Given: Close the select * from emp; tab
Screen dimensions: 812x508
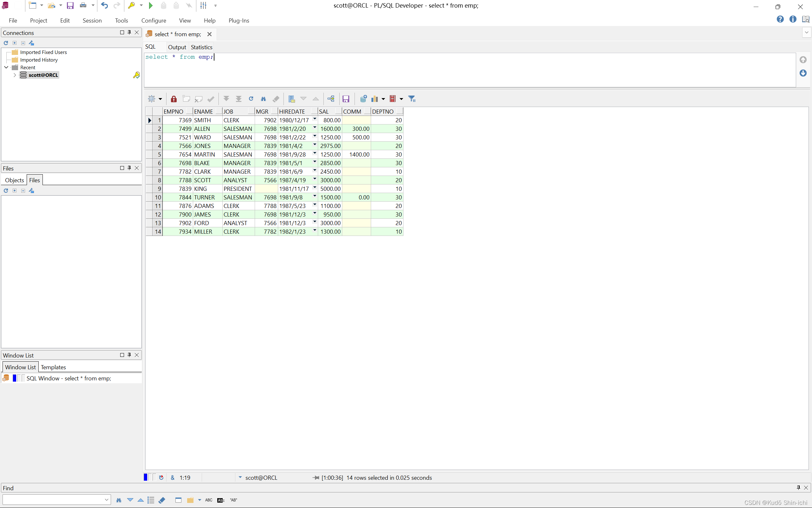Looking at the screenshot, I should pyautogui.click(x=209, y=34).
